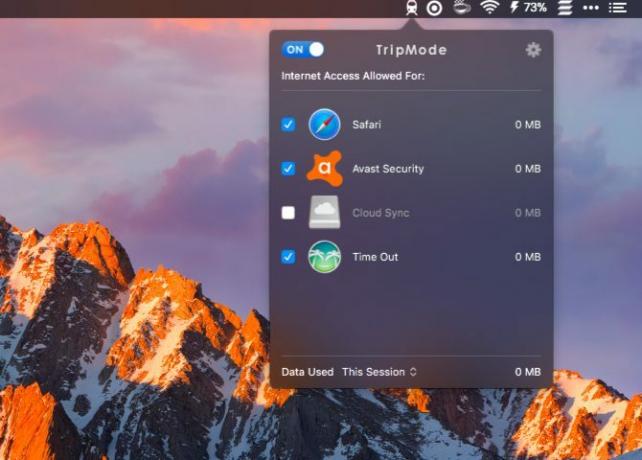Screen dimensions: 642x460
Task: Open the Wi-Fi menu bar icon
Action: pyautogui.click(x=489, y=7)
